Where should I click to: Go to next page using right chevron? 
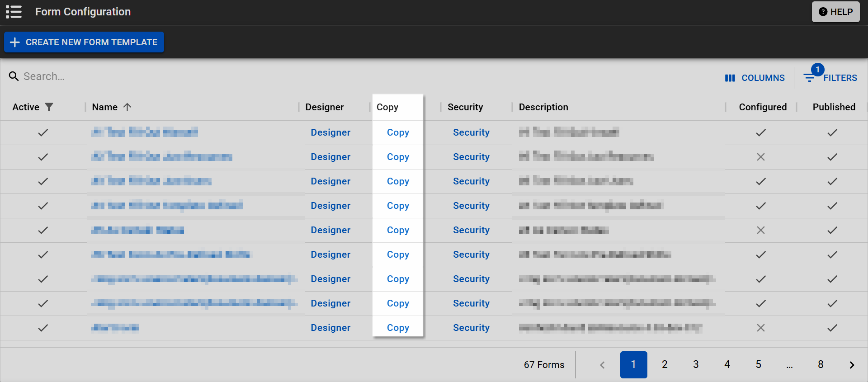coord(852,365)
